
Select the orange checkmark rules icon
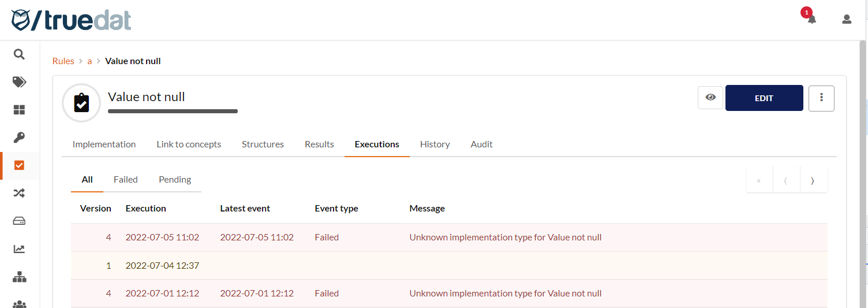(x=19, y=165)
